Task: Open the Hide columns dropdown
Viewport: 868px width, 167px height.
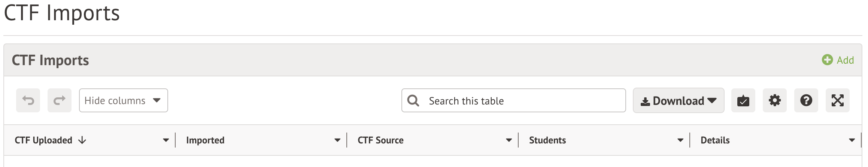Action: [123, 100]
